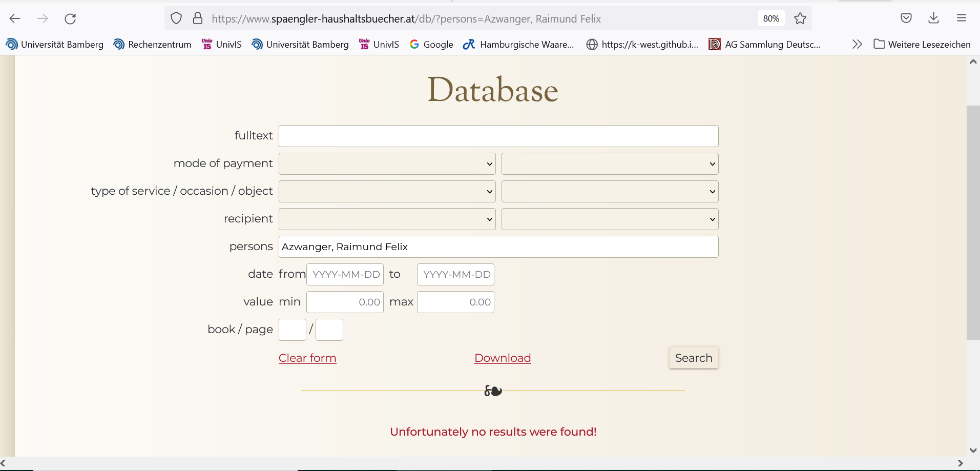Click the value max field
This screenshot has height=471, width=980.
(x=455, y=302)
